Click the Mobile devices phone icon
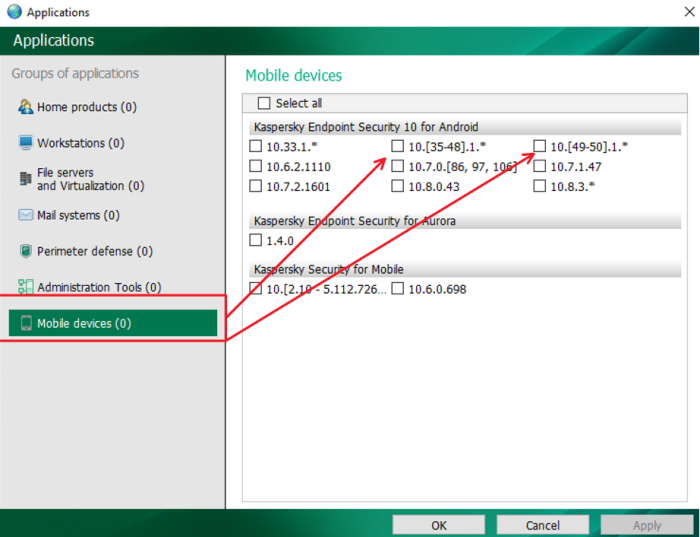Screen dimensions: 700x537 [x=26, y=323]
